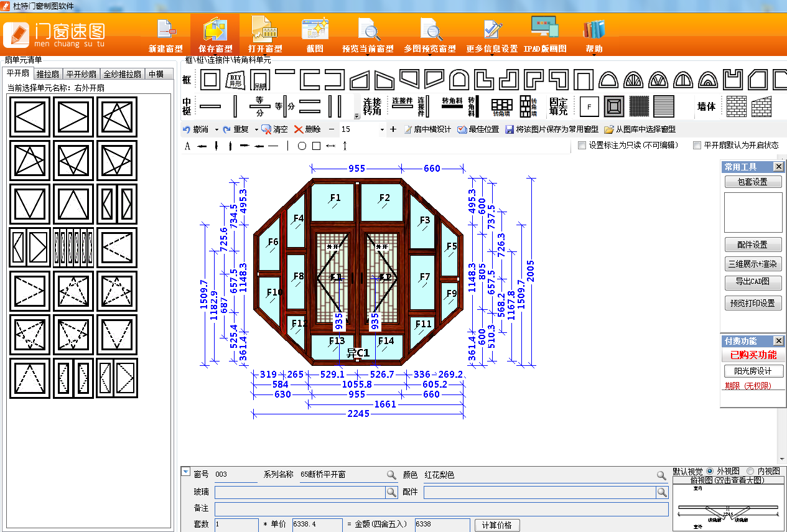Open 预览当前窗型 preview
The image size is (787, 532).
click(x=368, y=35)
